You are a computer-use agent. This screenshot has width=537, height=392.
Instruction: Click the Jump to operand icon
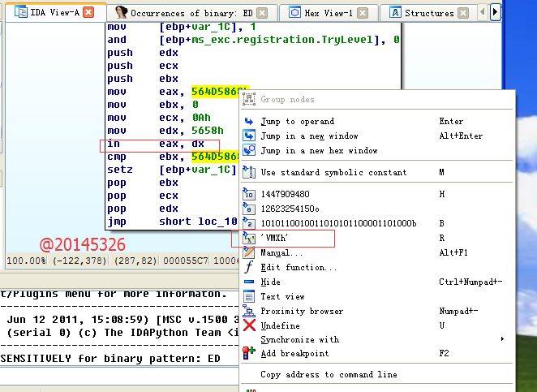(x=249, y=122)
